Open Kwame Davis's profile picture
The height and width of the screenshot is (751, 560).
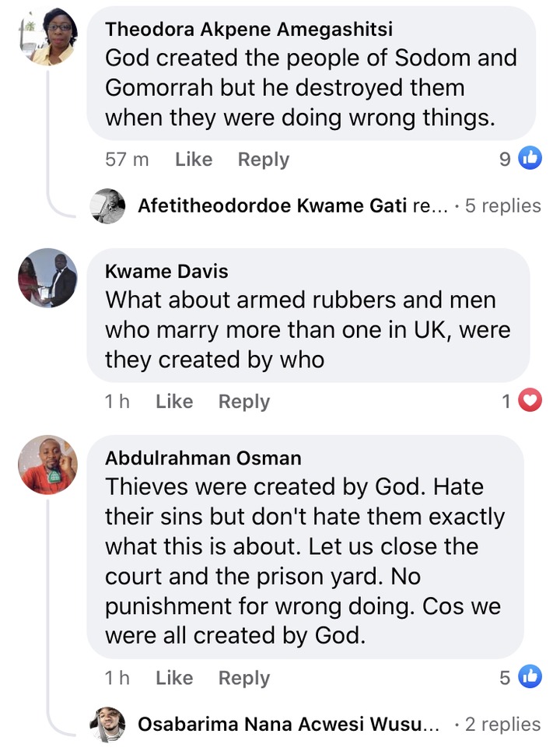point(47,278)
